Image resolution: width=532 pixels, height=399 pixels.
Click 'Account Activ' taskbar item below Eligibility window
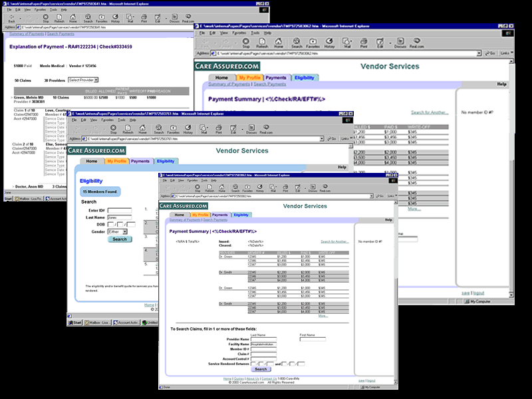[x=126, y=323]
